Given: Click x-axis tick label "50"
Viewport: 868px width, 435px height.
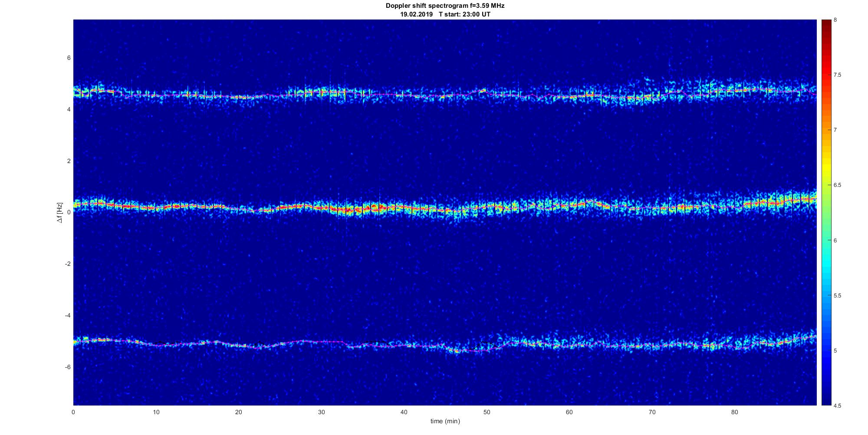Looking at the screenshot, I should coord(487,412).
